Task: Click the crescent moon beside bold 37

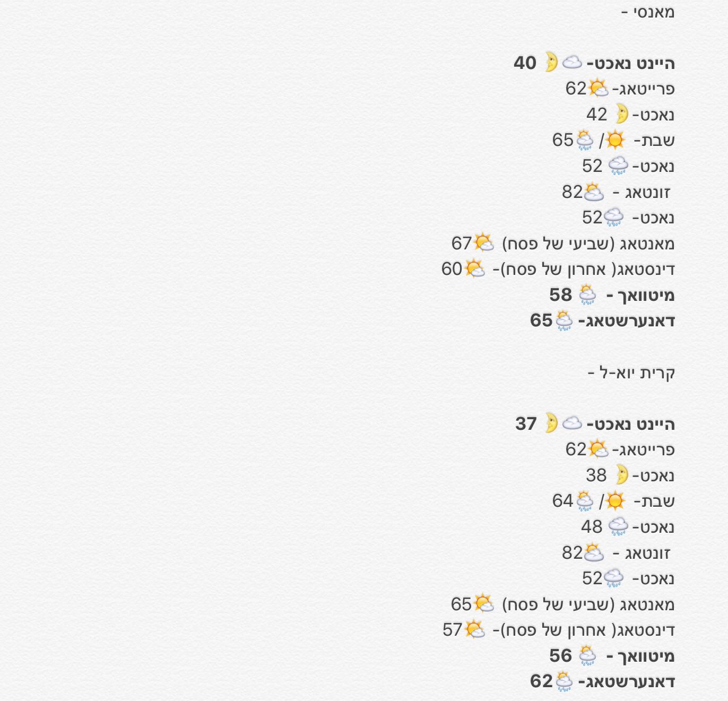Action: [551, 423]
